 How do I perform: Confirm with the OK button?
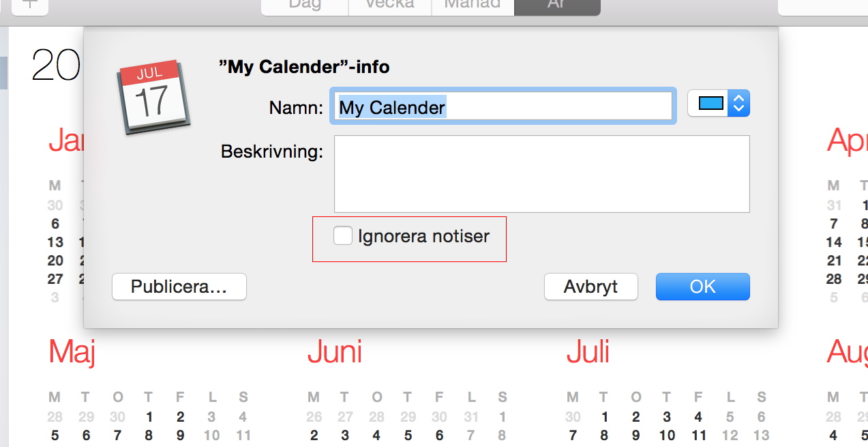[703, 287]
